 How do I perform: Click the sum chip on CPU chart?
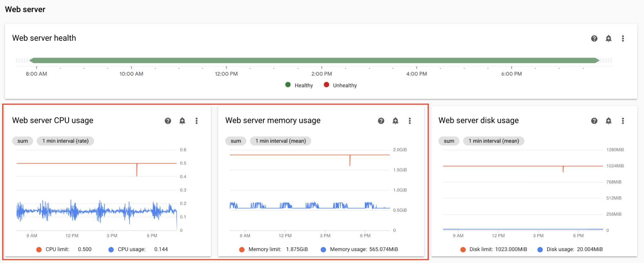pyautogui.click(x=23, y=141)
